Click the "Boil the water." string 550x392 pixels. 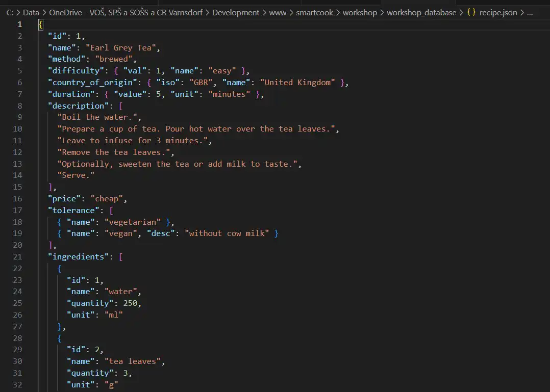pos(97,117)
